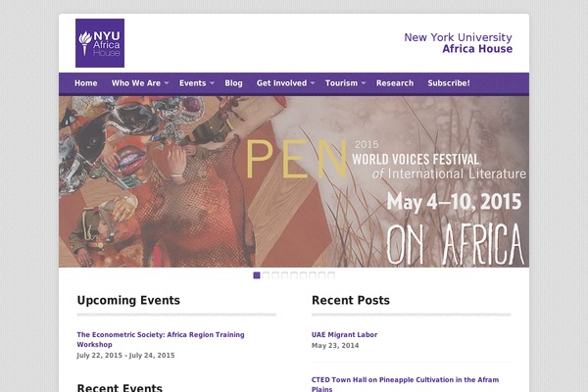This screenshot has width=588, height=392.
Task: Open the PEN World Voices Festival banner
Action: [294, 181]
